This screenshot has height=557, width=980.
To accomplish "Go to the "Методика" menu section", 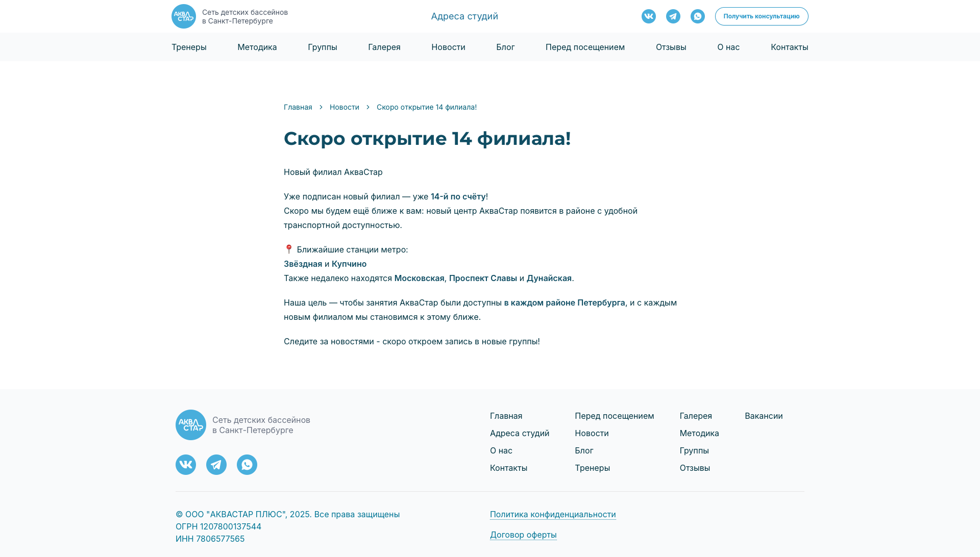I will [257, 47].
